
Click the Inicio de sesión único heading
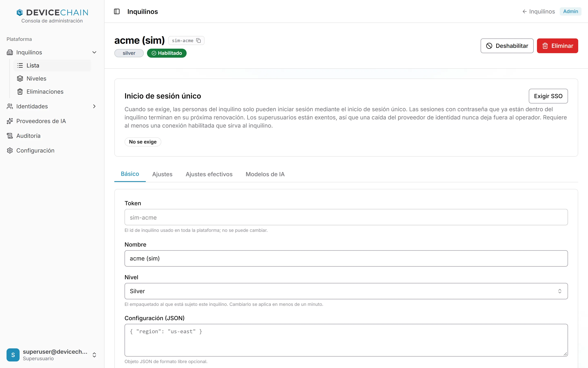pos(163,96)
